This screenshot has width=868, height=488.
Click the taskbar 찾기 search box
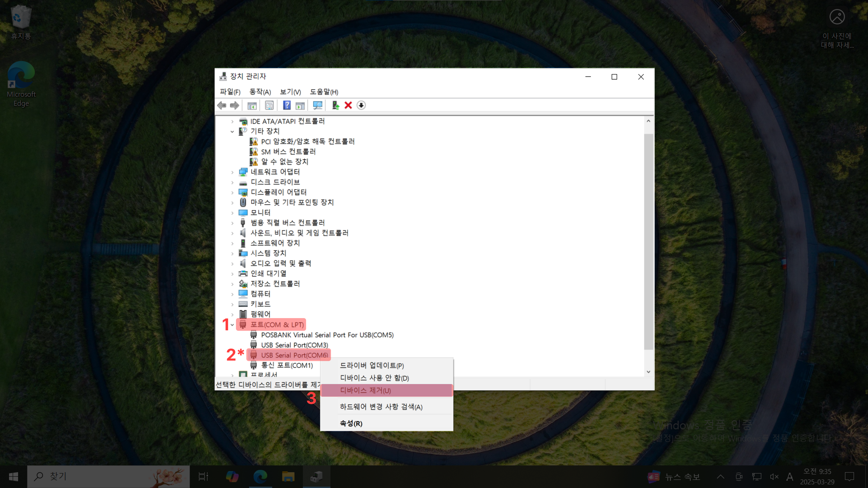coord(108,477)
